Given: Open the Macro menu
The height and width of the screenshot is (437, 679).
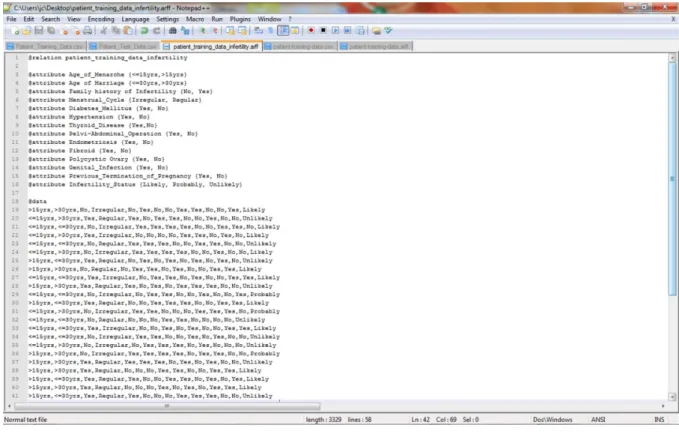Looking at the screenshot, I should coord(195,19).
